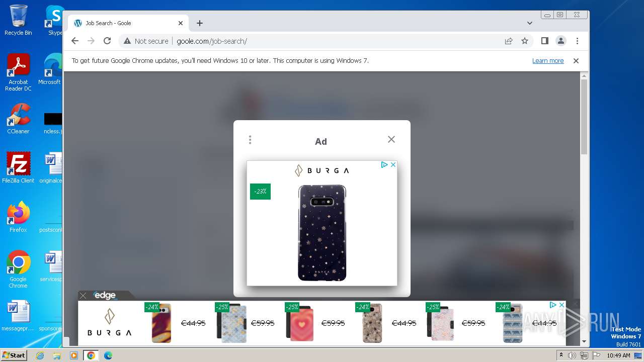This screenshot has width=644, height=362.
Task: Open network icon in system tray
Action: pos(584,355)
